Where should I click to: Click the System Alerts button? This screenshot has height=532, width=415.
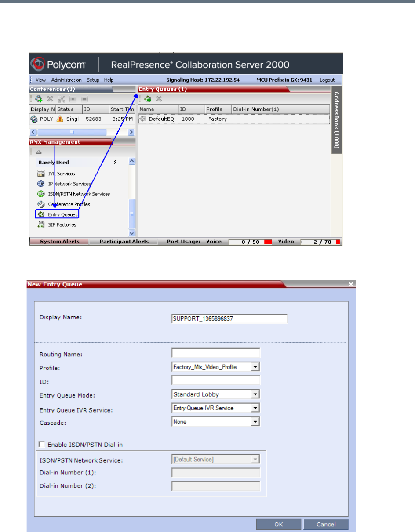pos(59,242)
